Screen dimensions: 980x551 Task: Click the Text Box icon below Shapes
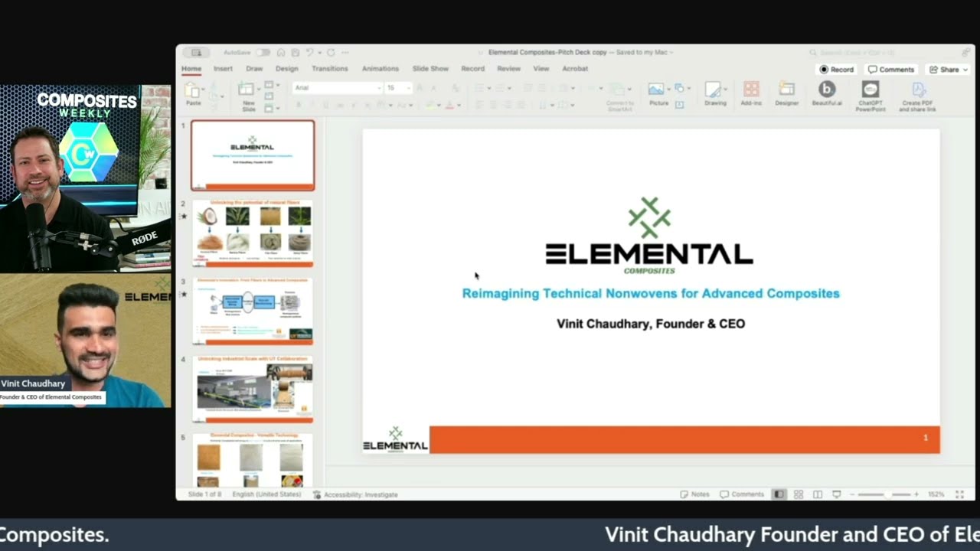[679, 104]
